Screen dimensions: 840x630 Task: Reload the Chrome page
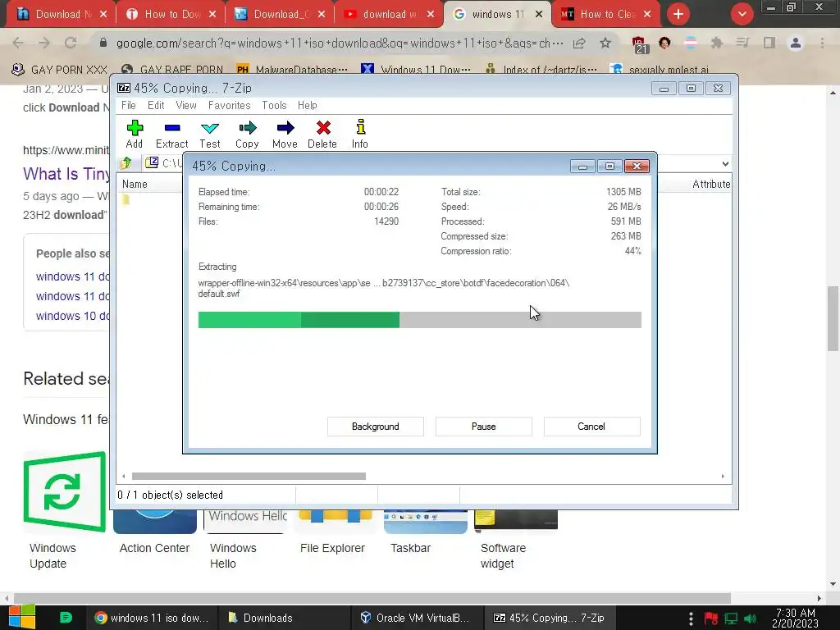71,43
